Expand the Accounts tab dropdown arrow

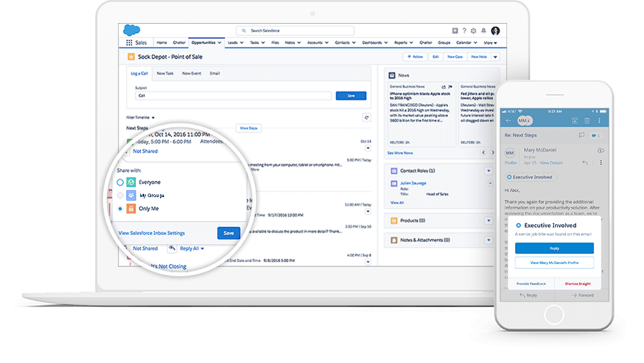click(x=327, y=43)
